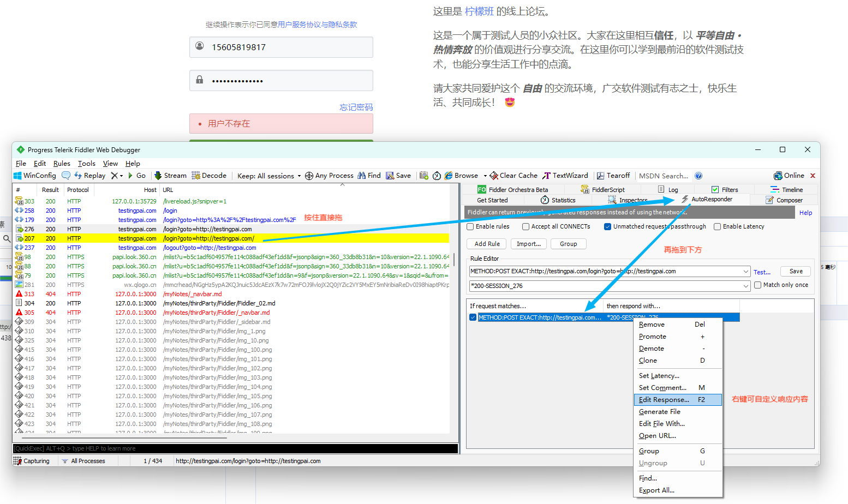
Task: Click the Capturing status icon
Action: (17, 461)
